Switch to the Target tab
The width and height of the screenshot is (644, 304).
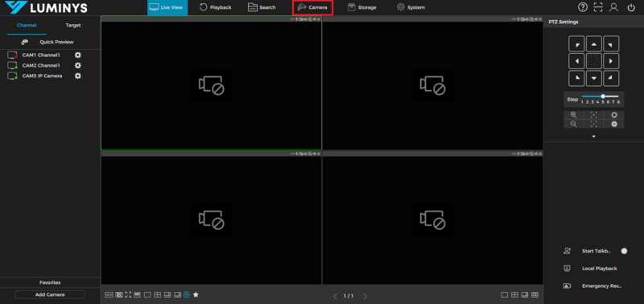click(x=73, y=26)
